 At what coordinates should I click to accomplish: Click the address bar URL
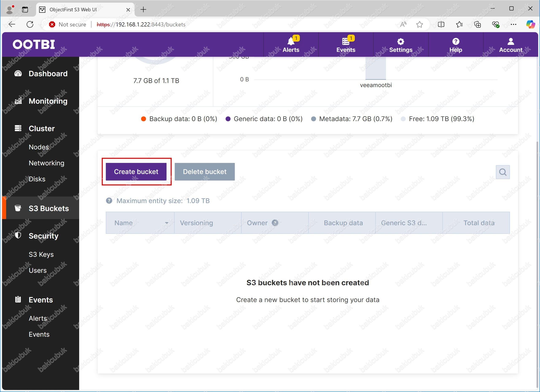(141, 24)
